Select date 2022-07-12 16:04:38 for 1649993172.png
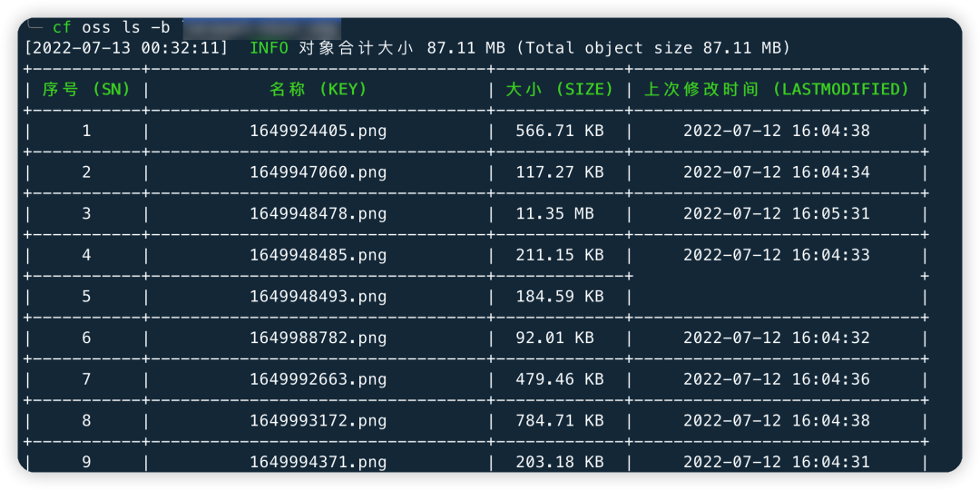This screenshot has height=490, width=980. tap(776, 421)
